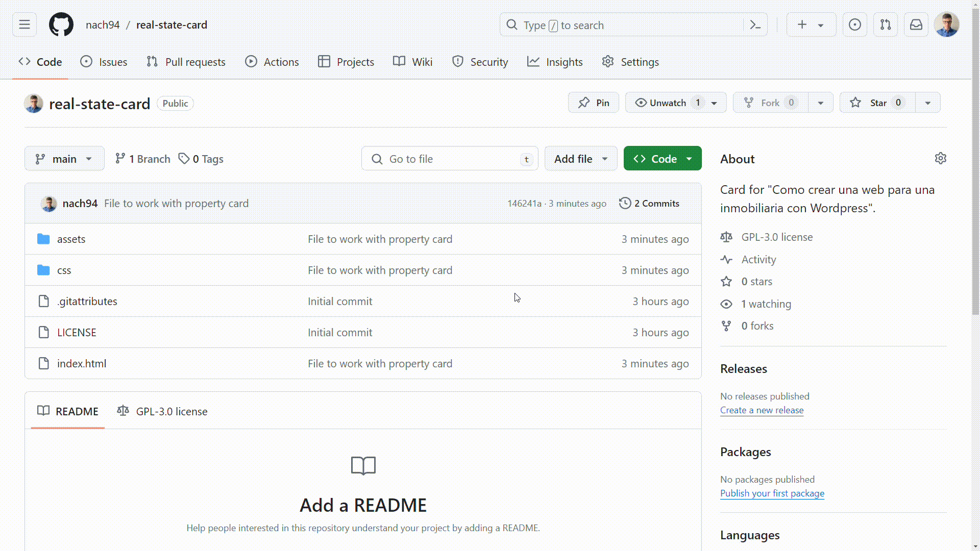Open the css folder name

(64, 270)
